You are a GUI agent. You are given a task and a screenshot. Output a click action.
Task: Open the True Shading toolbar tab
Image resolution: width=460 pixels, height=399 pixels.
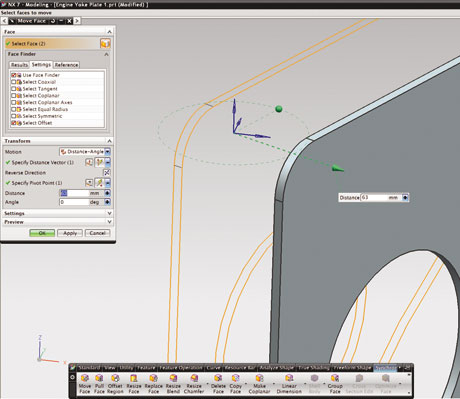(x=313, y=368)
